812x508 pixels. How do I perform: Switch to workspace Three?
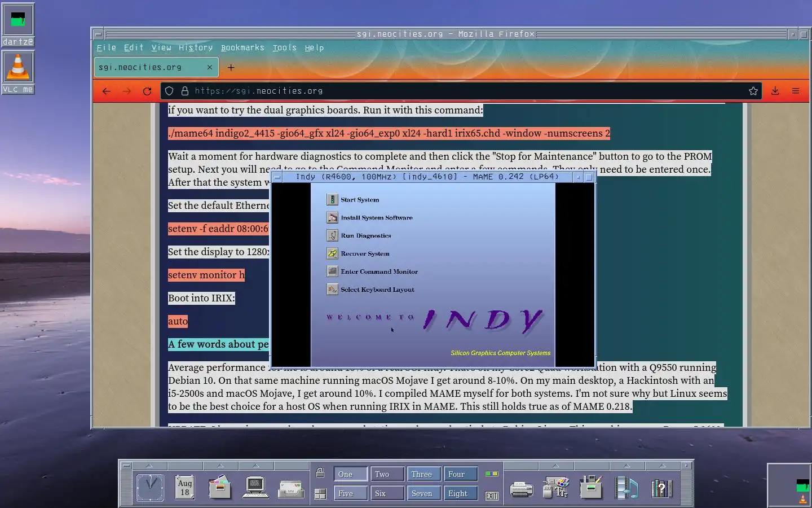tap(423, 474)
